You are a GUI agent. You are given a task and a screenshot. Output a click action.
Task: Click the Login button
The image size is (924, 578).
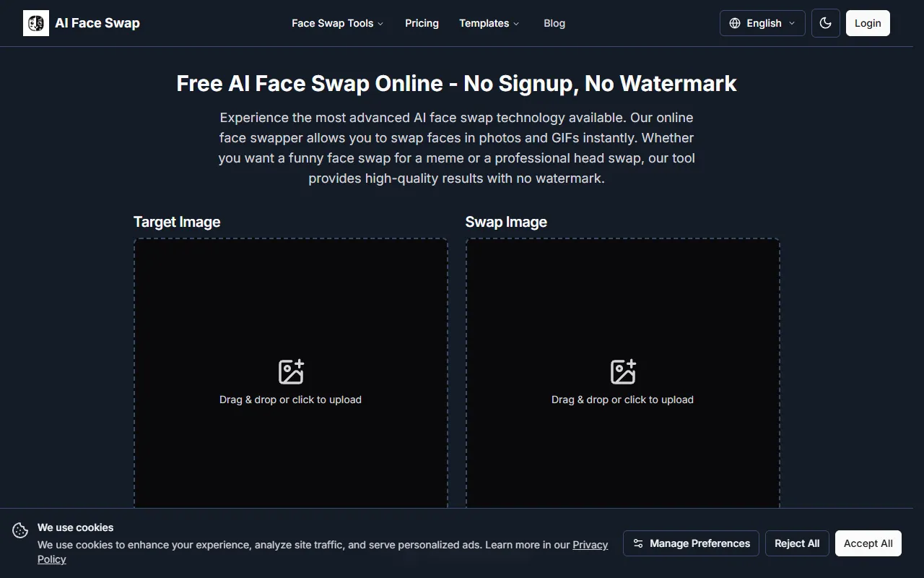[x=868, y=23]
